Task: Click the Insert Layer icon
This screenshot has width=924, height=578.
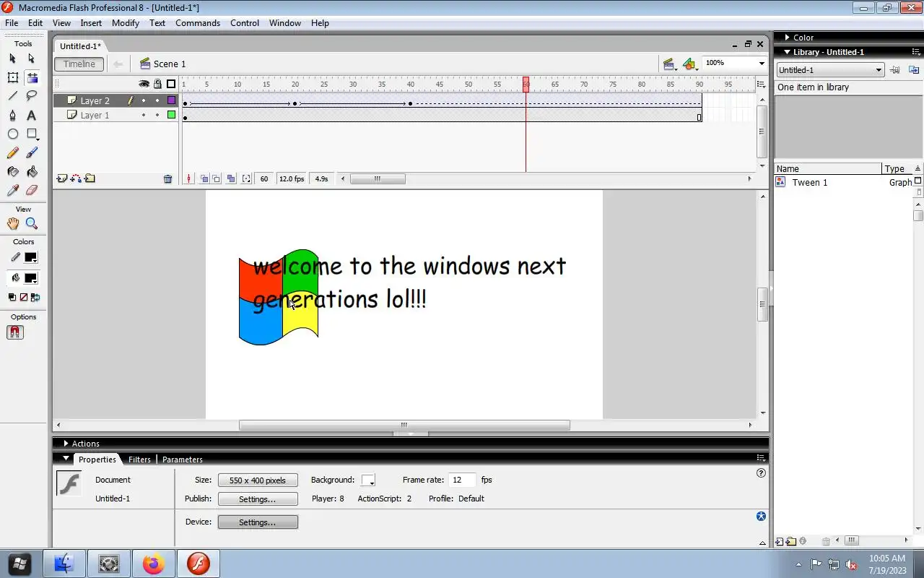Action: pos(61,178)
